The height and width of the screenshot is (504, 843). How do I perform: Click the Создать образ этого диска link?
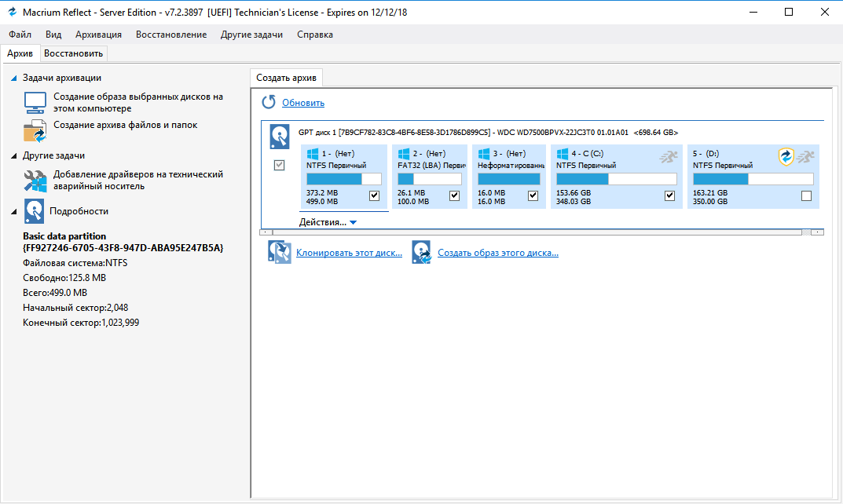coord(497,253)
